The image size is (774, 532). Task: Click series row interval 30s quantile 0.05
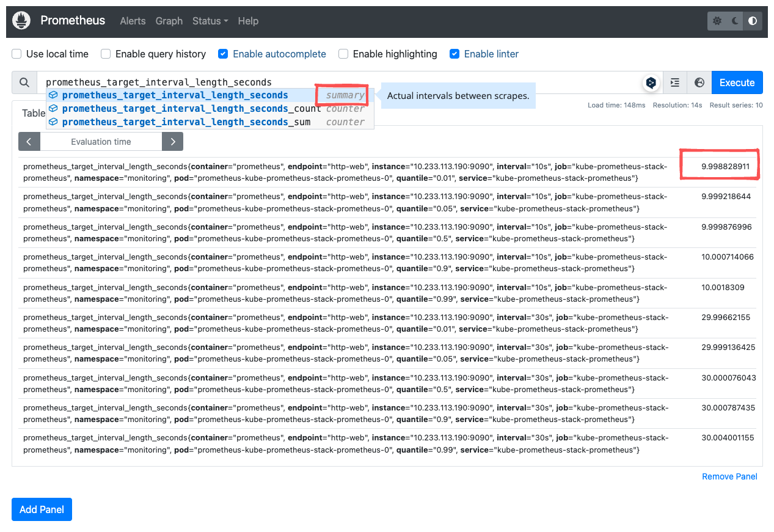387,353
